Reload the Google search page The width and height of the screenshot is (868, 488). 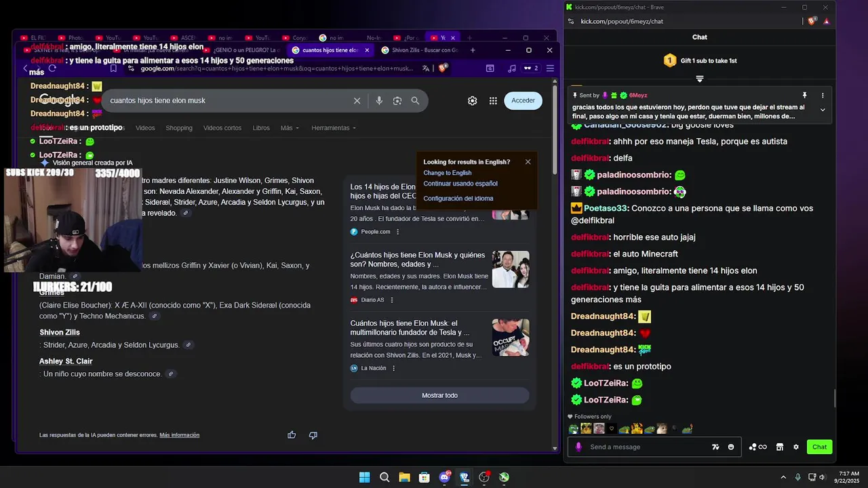pyautogui.click(x=52, y=68)
